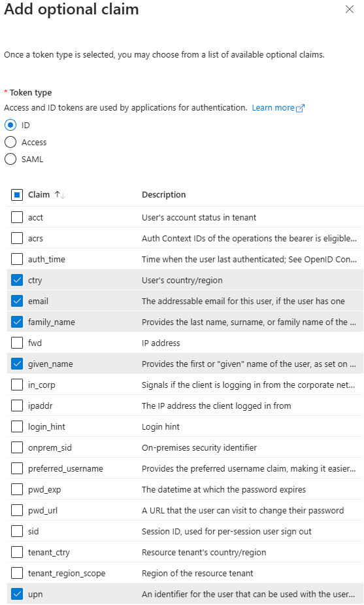Screen dimensions: 364x605
Task: Deselect the email claim checkbox
Action: pyautogui.click(x=17, y=301)
